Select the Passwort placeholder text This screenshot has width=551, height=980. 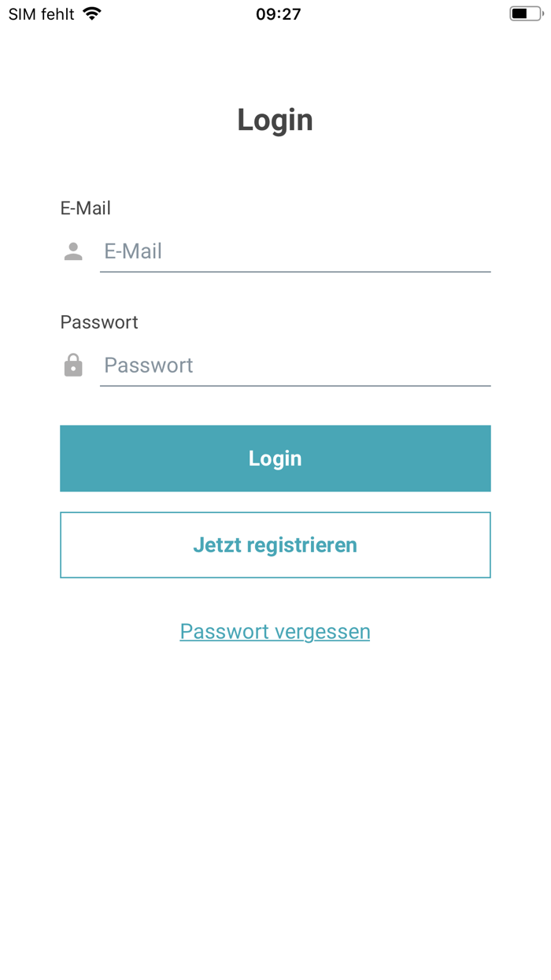[148, 365]
